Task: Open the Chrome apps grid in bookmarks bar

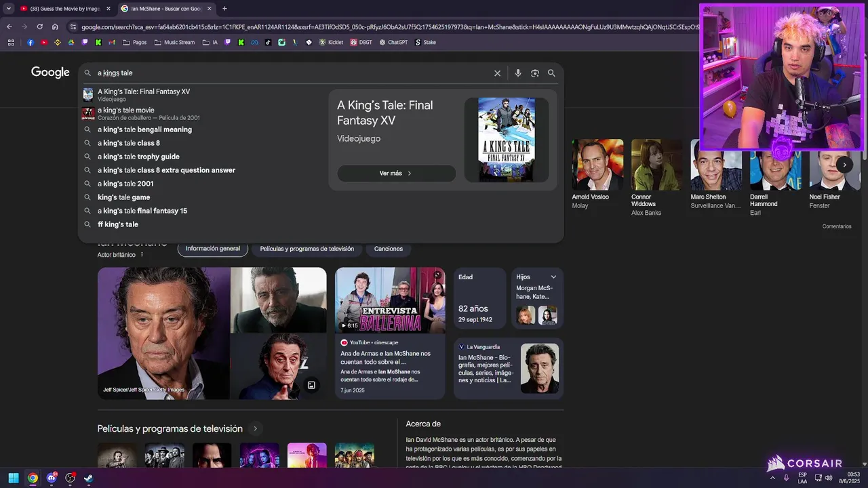Action: tap(11, 42)
